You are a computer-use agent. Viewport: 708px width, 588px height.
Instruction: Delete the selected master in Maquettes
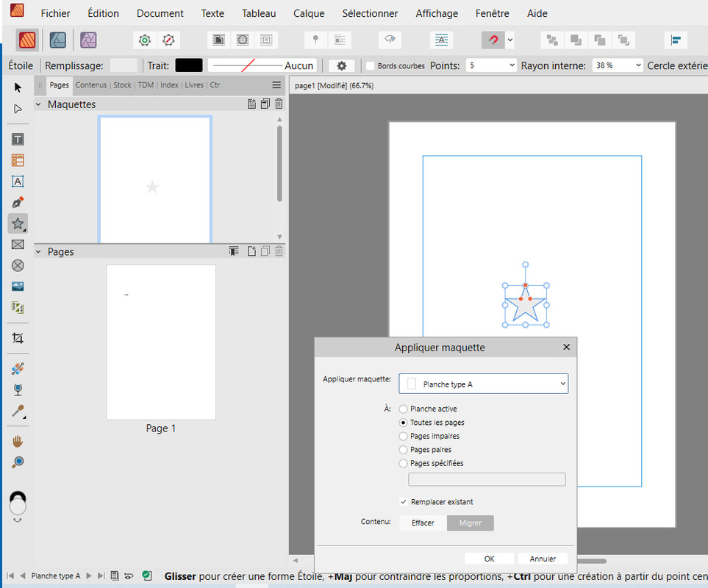pos(279,104)
